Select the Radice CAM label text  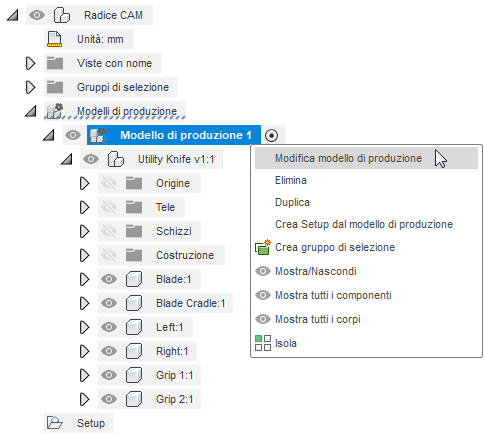(113, 15)
